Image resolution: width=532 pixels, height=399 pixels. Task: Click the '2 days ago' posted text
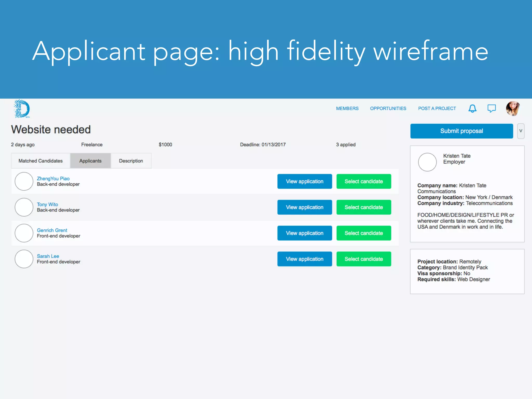coord(23,145)
